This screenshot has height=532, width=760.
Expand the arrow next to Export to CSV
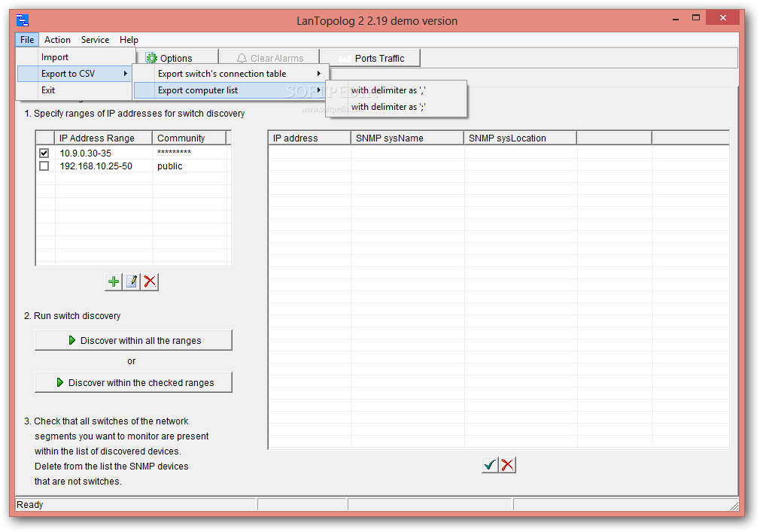(x=126, y=74)
